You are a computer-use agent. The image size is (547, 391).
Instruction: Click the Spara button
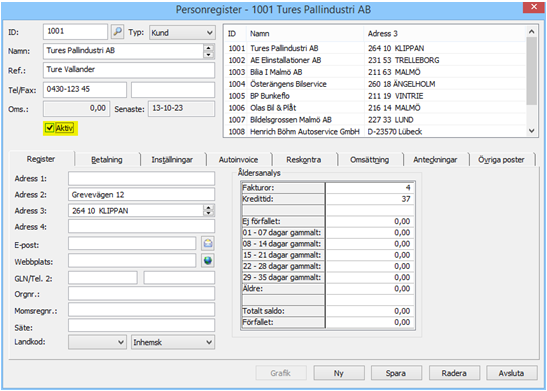pyautogui.click(x=396, y=373)
